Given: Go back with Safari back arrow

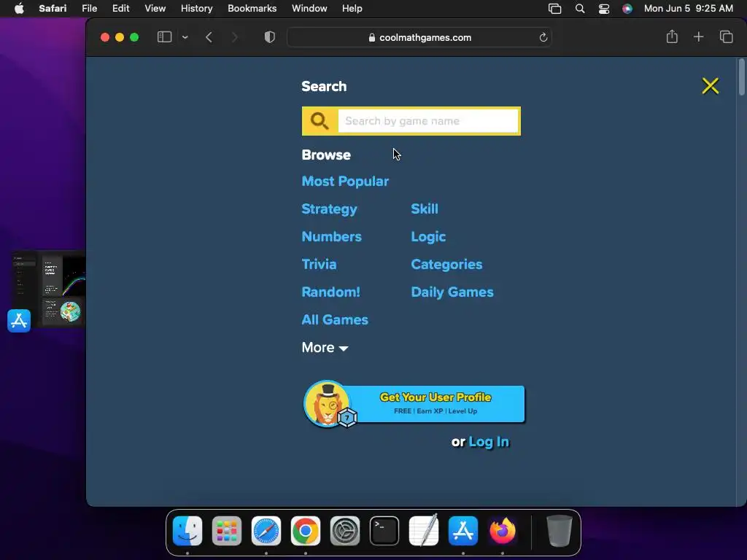Looking at the screenshot, I should tap(209, 37).
